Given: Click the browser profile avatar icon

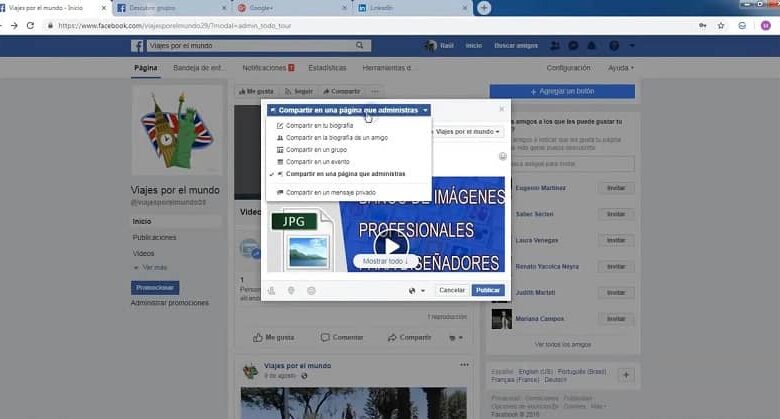Looking at the screenshot, I should [766, 26].
